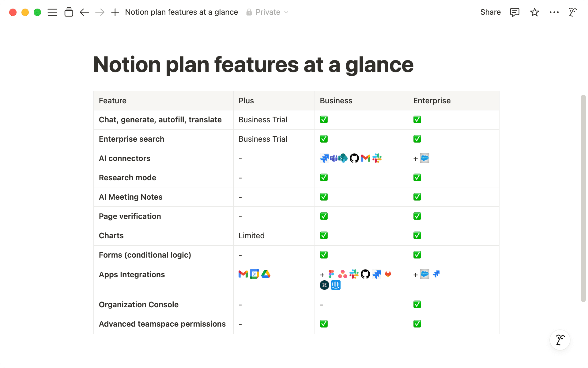Select the Figma icon in Business Apps Integrations
588x368 pixels.
[x=331, y=274]
